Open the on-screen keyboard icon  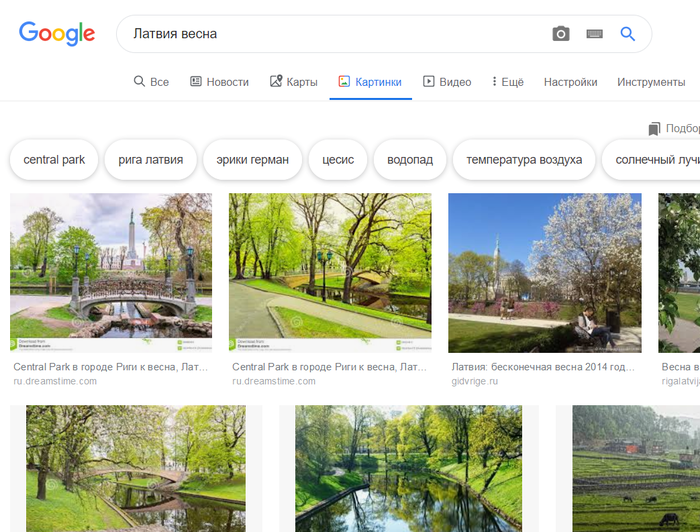pos(595,34)
